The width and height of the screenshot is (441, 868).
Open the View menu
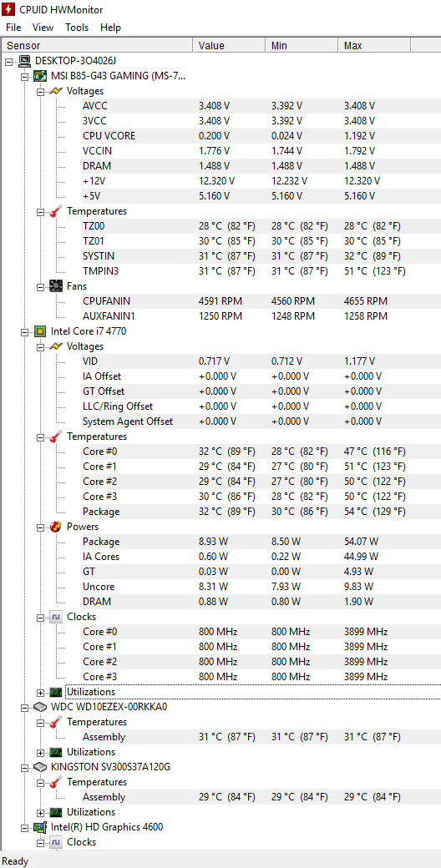click(43, 27)
